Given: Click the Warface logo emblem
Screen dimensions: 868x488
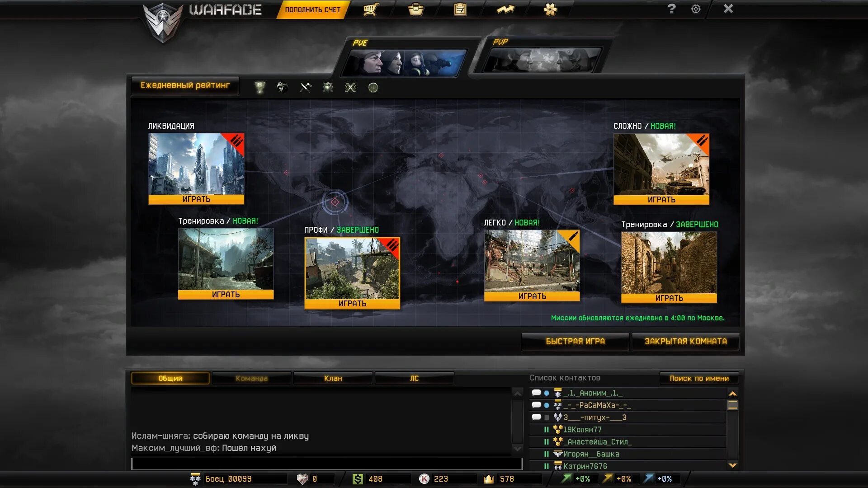Looking at the screenshot, I should coord(163,22).
